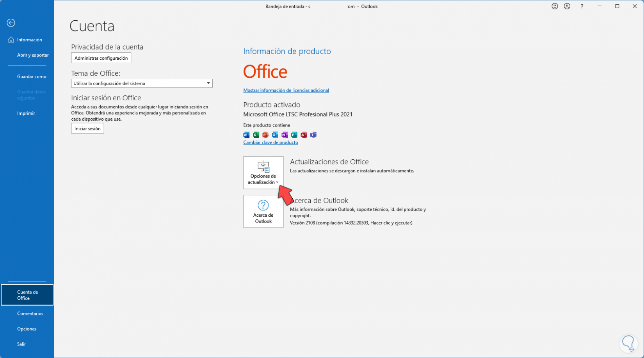Click the Publisher app icon
The width and height of the screenshot is (644, 358).
(x=294, y=135)
